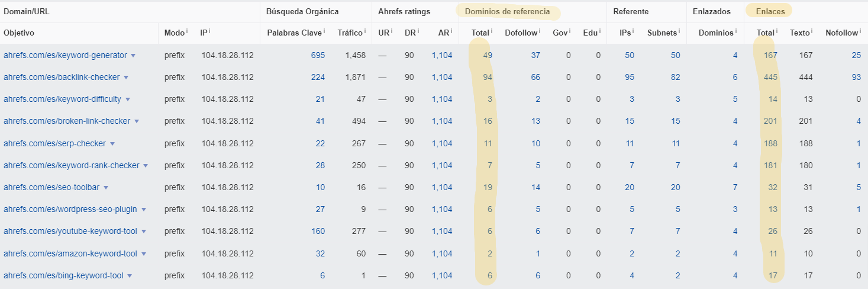Click the info icon beside IP header
Image resolution: width=868 pixels, height=289 pixels.
coord(209,31)
